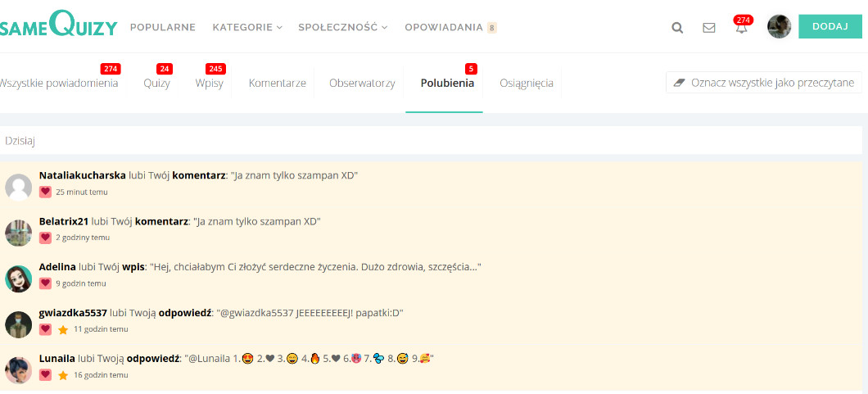Click the star icon under Lunaila's notification

(63, 375)
